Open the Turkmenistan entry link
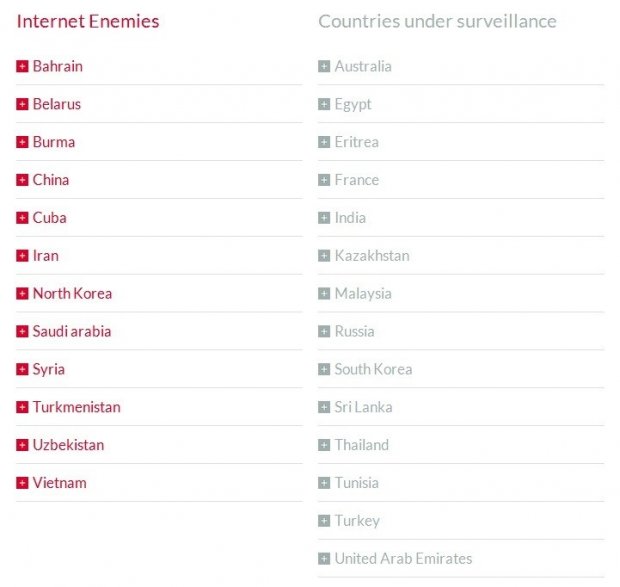Viewport: 620px width, 587px height. (x=77, y=407)
